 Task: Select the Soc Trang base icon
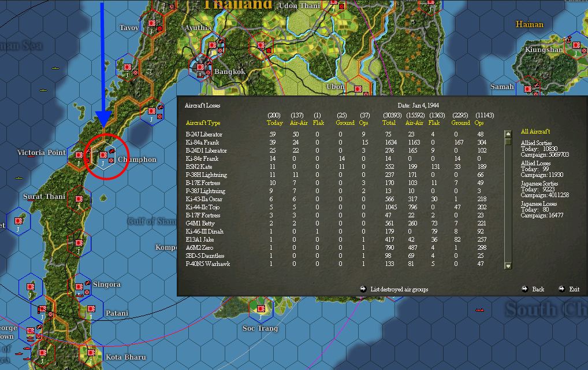[261, 309]
